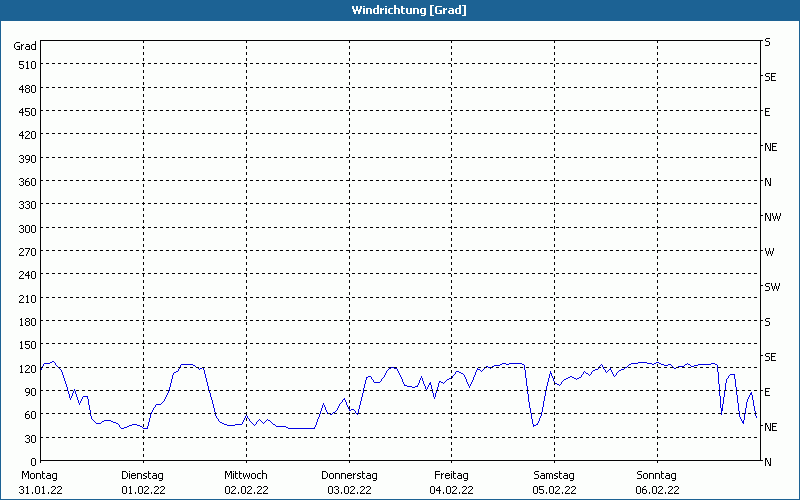Click the "120" value on the left axis

click(28, 369)
